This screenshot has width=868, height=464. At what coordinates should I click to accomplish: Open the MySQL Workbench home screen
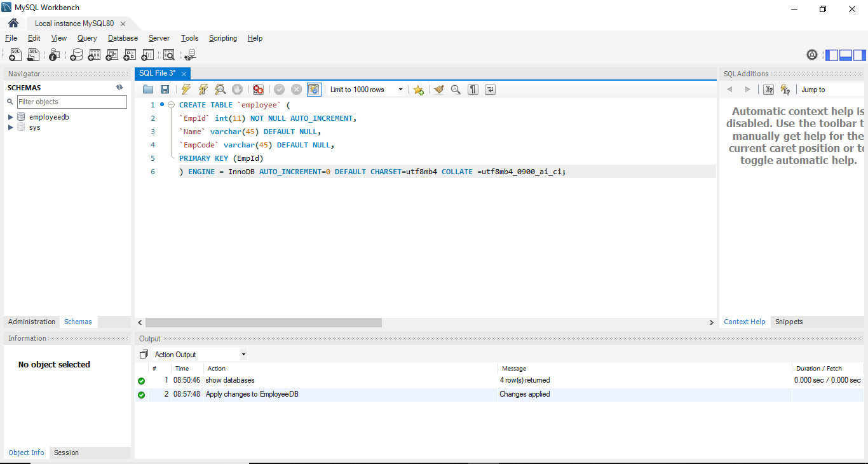tap(13, 24)
